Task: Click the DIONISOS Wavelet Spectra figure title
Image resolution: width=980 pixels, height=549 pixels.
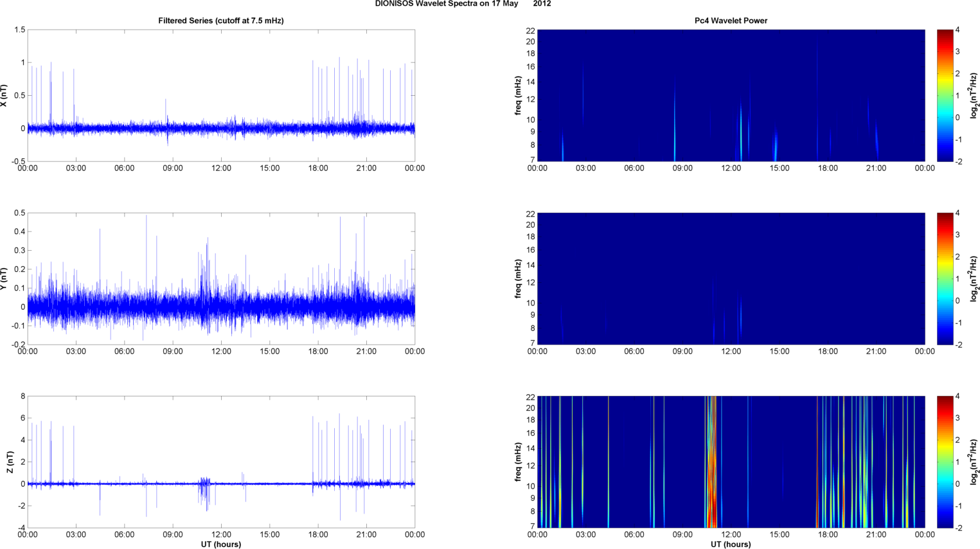Action: pyautogui.click(x=463, y=4)
